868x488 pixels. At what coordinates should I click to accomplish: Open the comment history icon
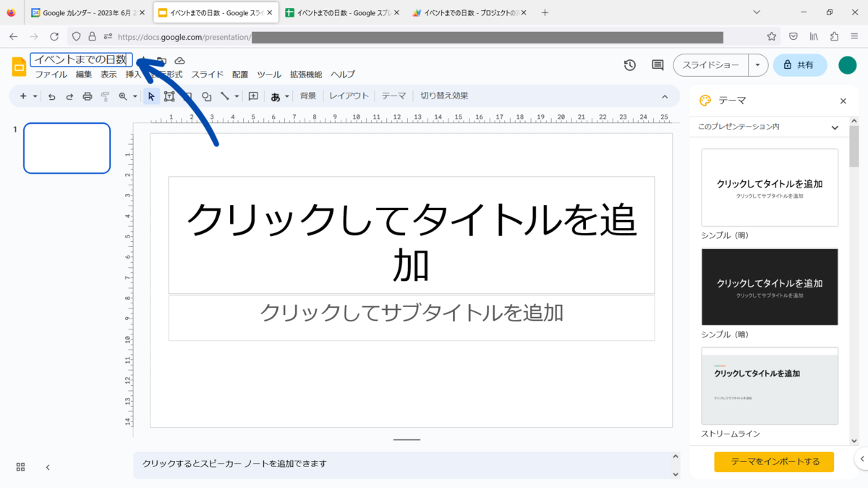pyautogui.click(x=658, y=65)
